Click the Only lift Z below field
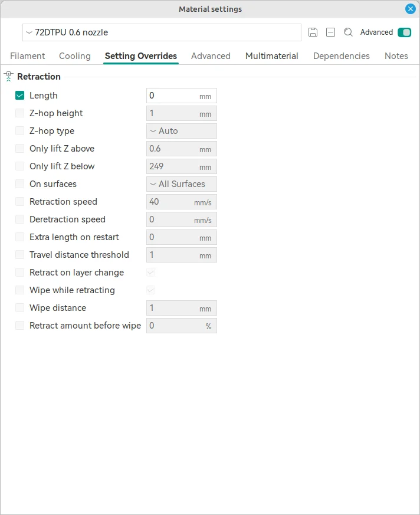The height and width of the screenshot is (515, 420). point(182,166)
